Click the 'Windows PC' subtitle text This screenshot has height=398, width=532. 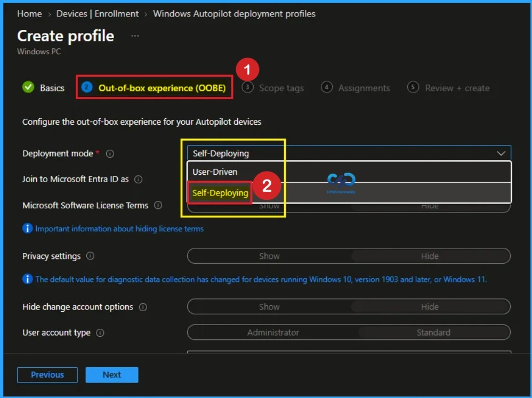(39, 52)
